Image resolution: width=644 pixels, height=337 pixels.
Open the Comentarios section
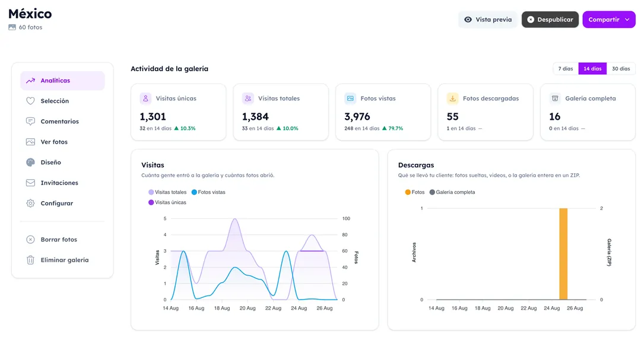(62, 122)
